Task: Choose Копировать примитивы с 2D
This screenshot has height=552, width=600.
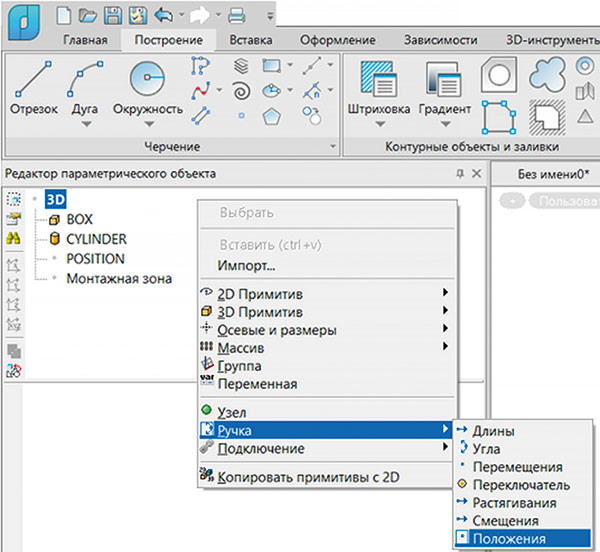Action: [x=328, y=477]
